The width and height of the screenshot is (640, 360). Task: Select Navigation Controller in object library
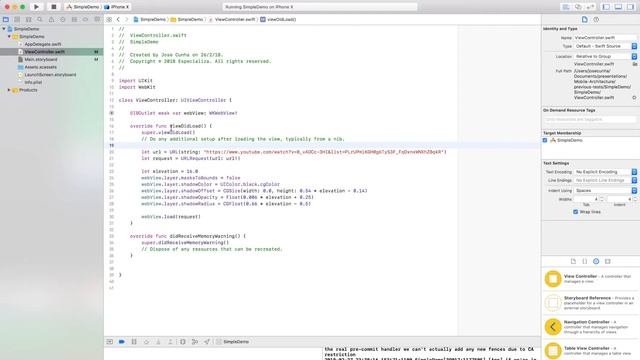(x=590, y=327)
